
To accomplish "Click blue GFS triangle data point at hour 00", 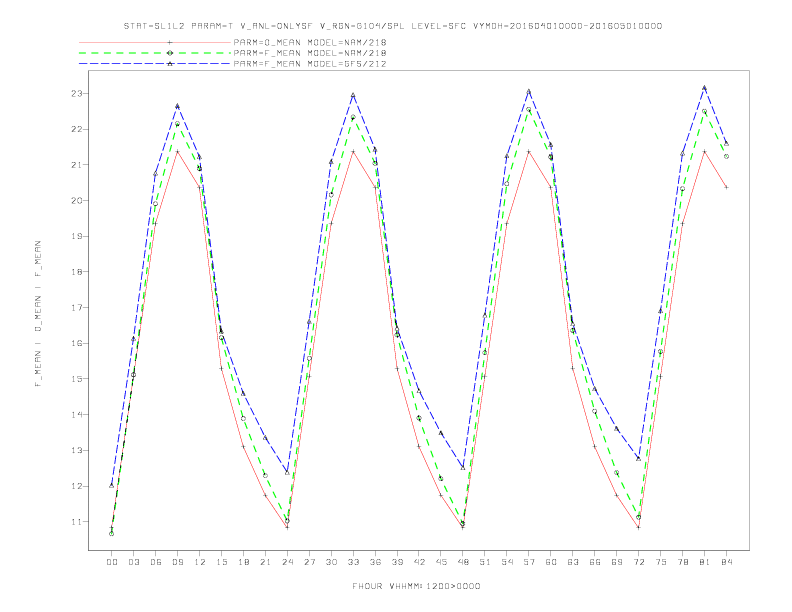I will coord(112,485).
